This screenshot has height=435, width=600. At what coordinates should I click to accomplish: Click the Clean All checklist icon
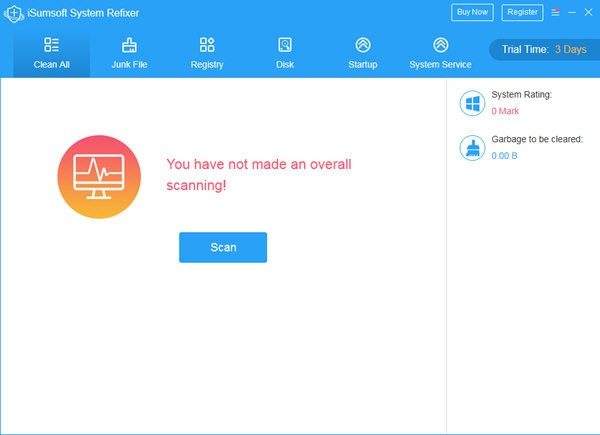tap(51, 45)
